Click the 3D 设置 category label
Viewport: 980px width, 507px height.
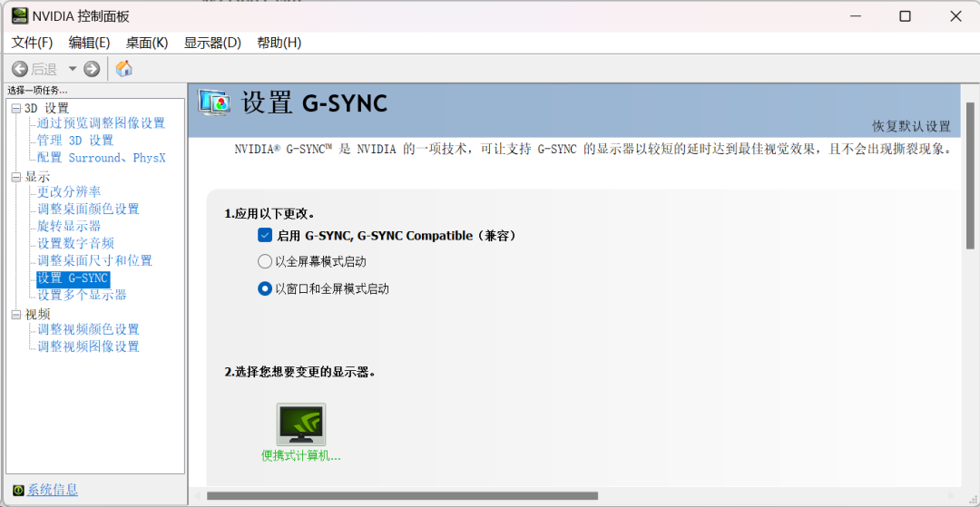click(47, 109)
